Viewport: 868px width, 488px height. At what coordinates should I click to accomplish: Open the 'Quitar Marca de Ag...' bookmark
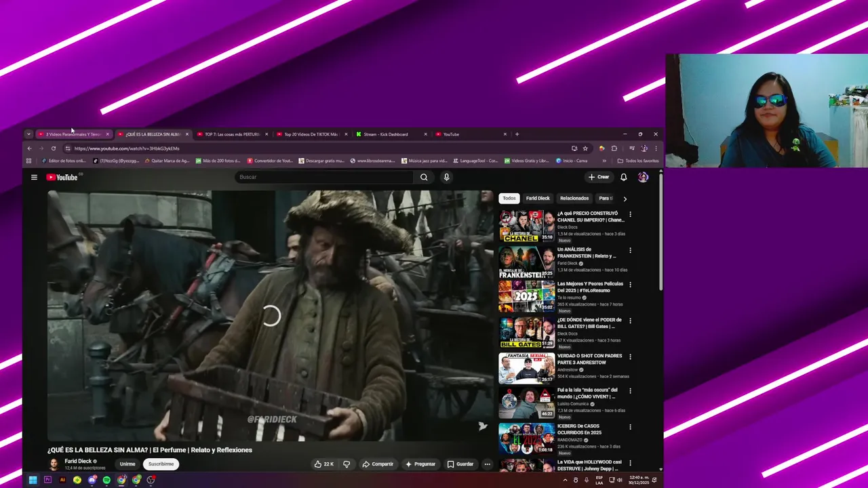[x=167, y=161]
